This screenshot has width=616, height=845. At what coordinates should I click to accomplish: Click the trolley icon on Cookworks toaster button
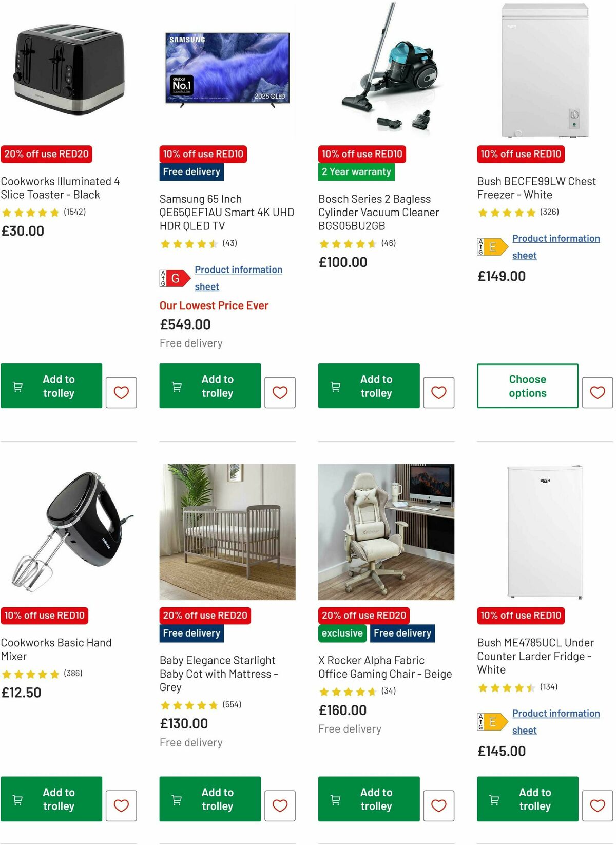17,386
